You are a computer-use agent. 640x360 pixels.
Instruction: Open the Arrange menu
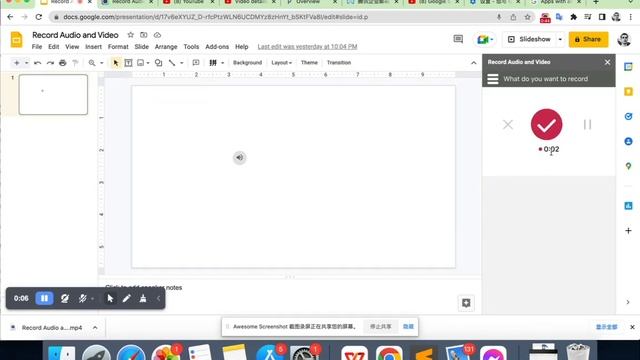(x=166, y=47)
